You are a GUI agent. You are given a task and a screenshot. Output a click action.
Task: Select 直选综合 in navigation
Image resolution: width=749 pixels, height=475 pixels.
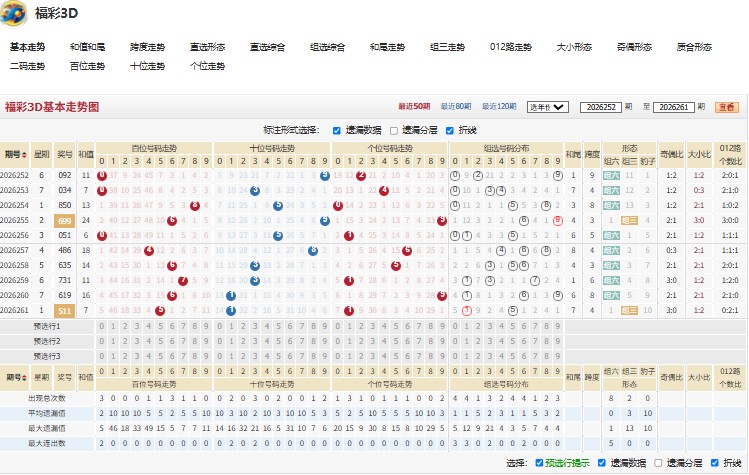click(x=268, y=47)
